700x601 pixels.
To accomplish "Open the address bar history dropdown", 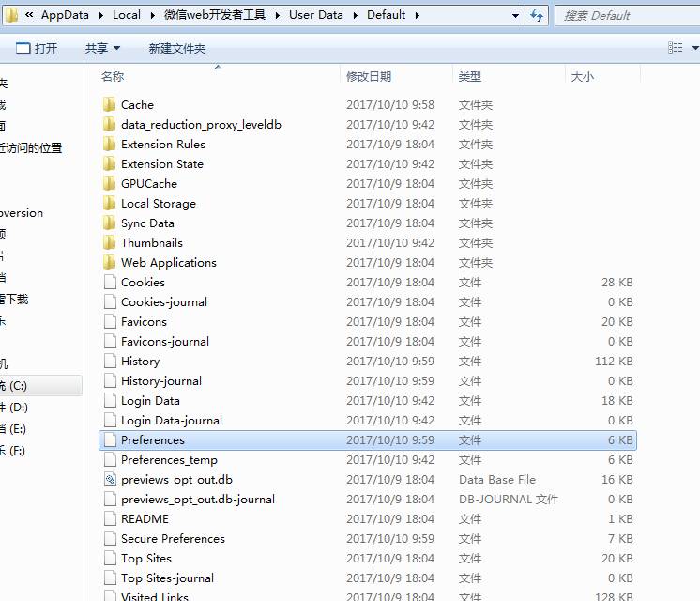I will pyautogui.click(x=515, y=16).
